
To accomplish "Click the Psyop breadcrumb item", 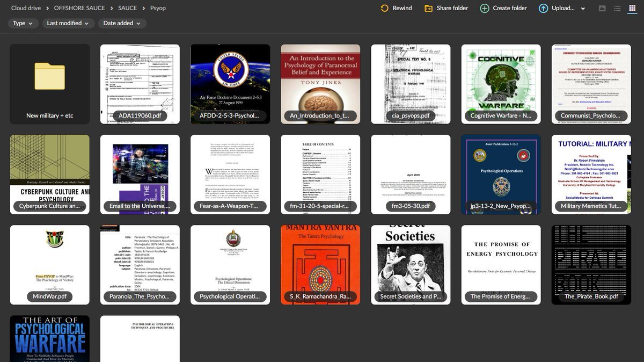I will tap(158, 8).
